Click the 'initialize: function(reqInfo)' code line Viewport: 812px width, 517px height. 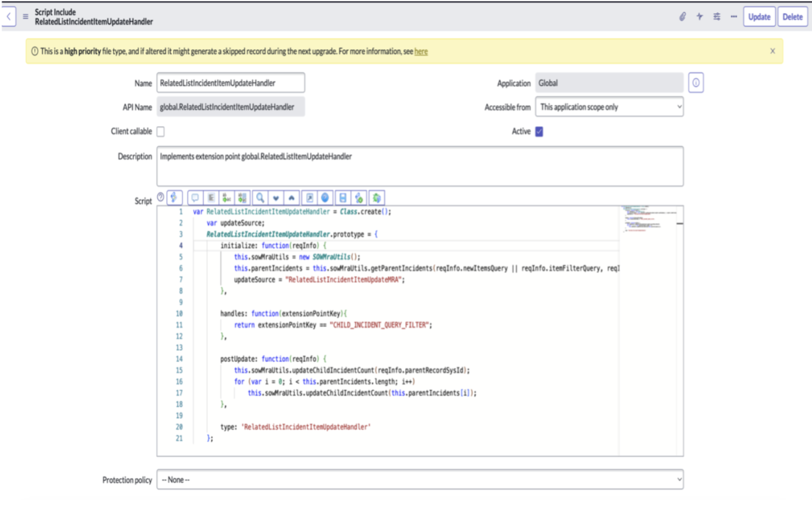tap(273, 245)
